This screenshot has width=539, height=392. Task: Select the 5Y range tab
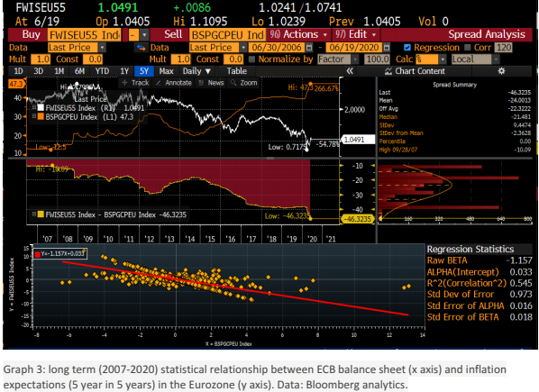144,71
